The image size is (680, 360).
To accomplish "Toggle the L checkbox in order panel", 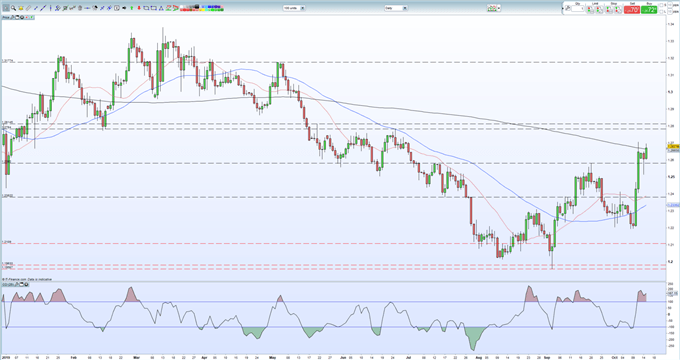I will (661, 12).
